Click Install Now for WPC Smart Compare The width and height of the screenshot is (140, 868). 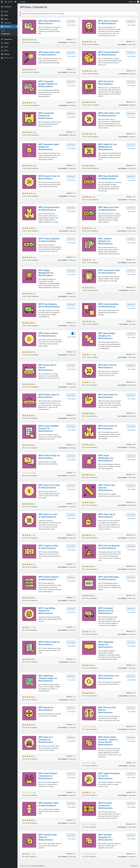(x=131, y=21)
